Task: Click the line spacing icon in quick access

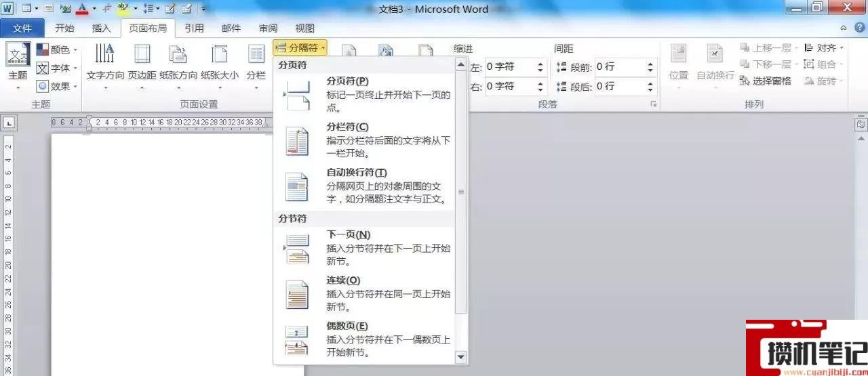Action: click(149, 9)
